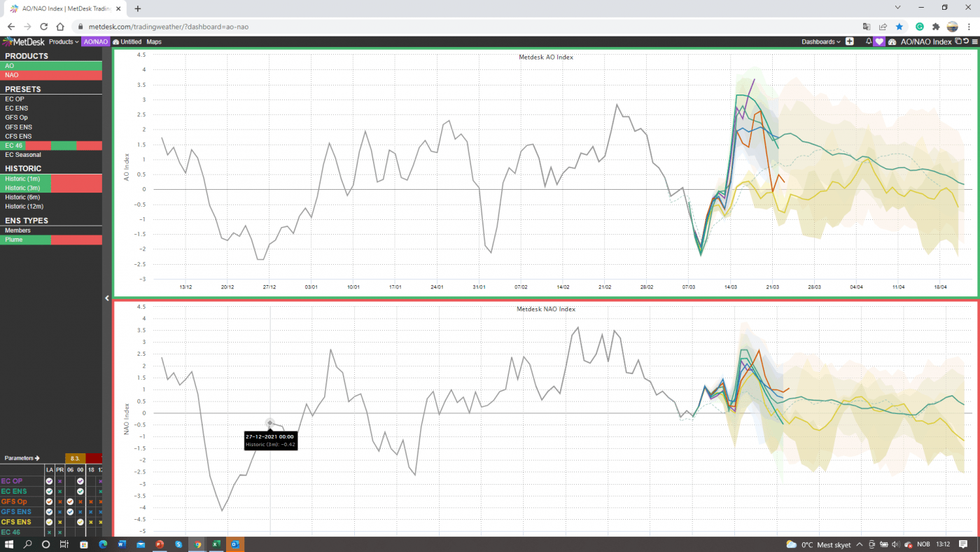This screenshot has width=980, height=552.
Task: Open Excel from the Windows taskbar
Action: tap(216, 544)
